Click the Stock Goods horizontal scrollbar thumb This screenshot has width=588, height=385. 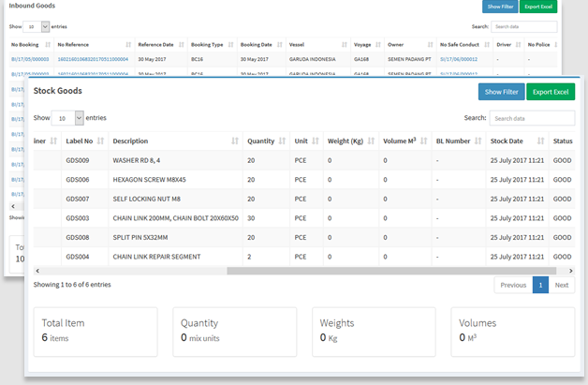(391, 271)
